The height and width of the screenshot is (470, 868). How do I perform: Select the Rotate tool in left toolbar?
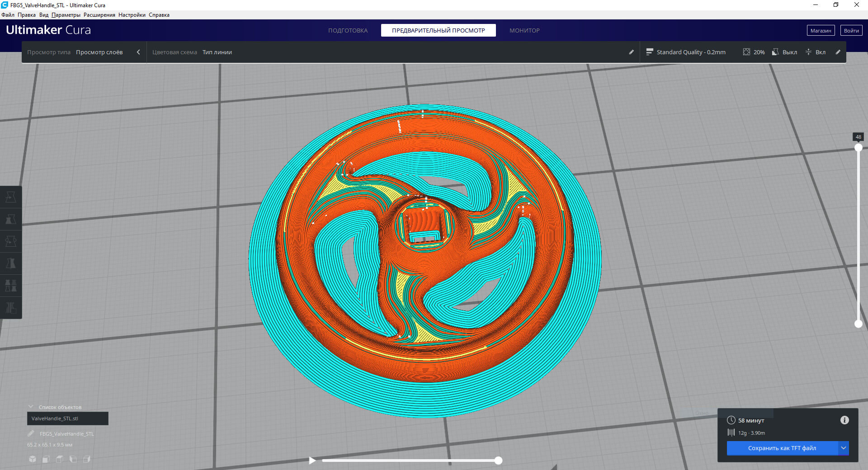[x=11, y=241]
